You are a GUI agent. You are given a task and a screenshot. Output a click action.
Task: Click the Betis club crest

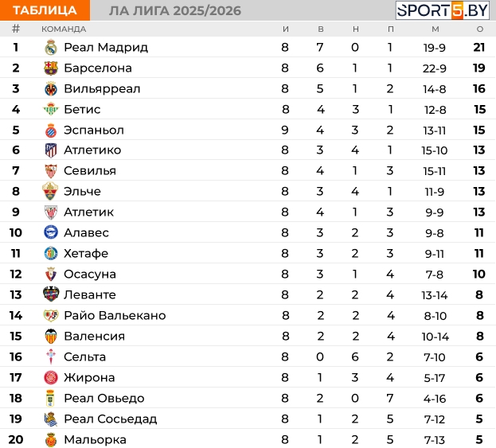click(51, 109)
